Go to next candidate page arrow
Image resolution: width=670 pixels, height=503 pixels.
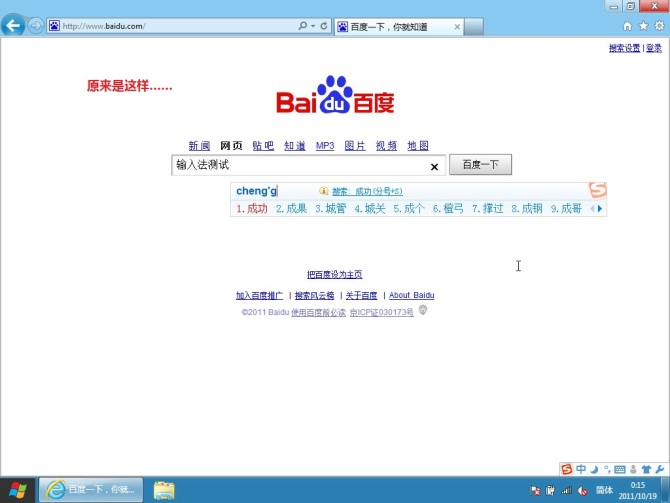(600, 209)
